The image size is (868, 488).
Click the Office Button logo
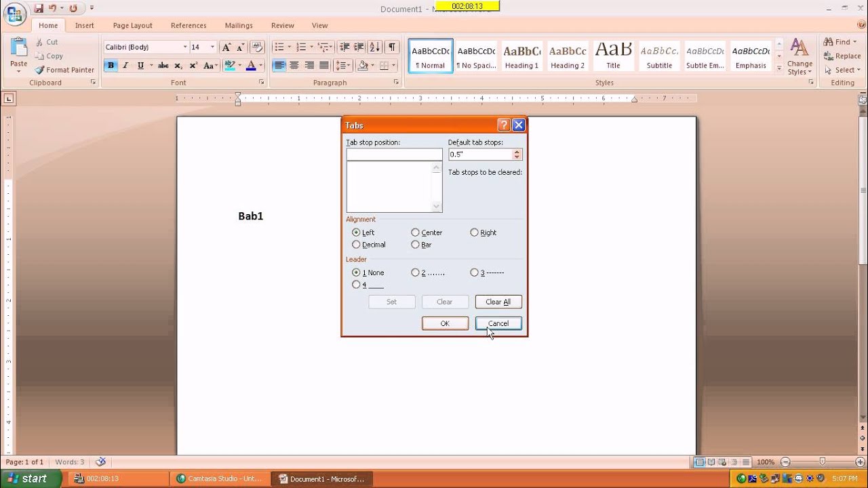pyautogui.click(x=14, y=13)
